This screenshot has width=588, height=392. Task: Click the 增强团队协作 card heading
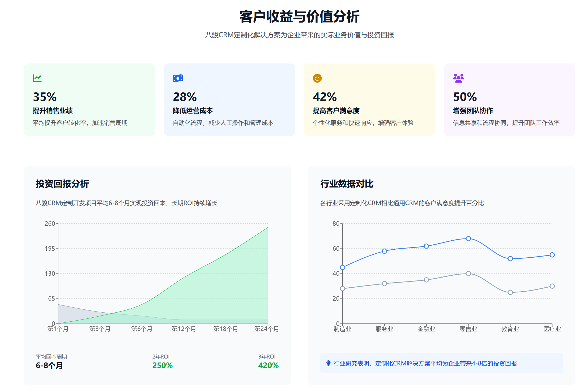tap(473, 110)
